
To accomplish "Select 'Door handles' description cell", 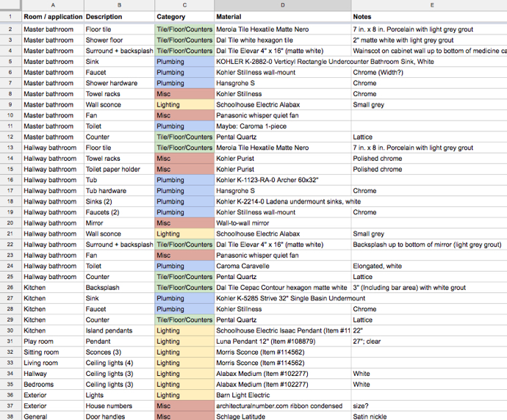I will point(119,416).
